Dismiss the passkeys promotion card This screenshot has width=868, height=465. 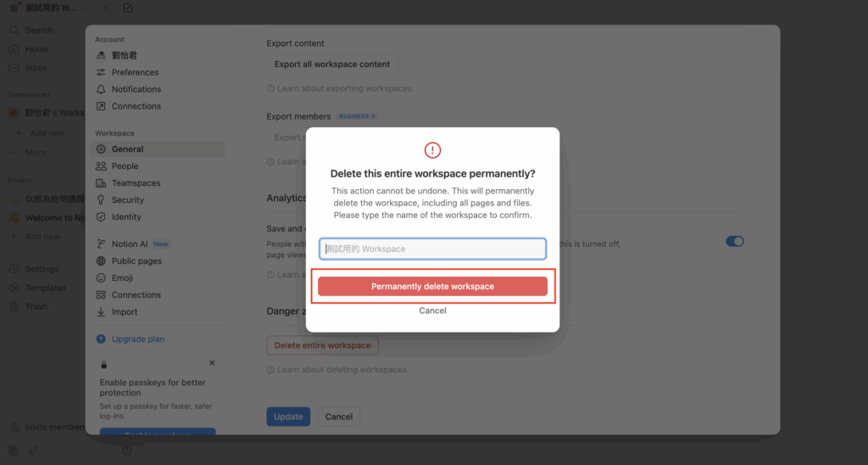pyautogui.click(x=212, y=363)
